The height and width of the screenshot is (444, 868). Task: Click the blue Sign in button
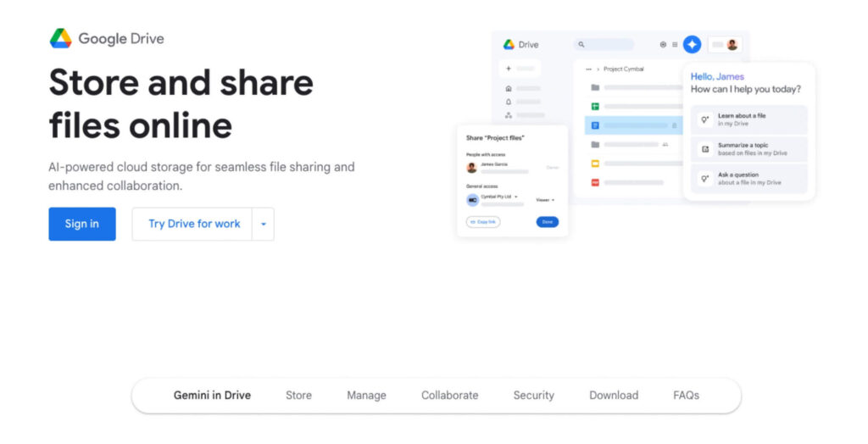(x=82, y=224)
